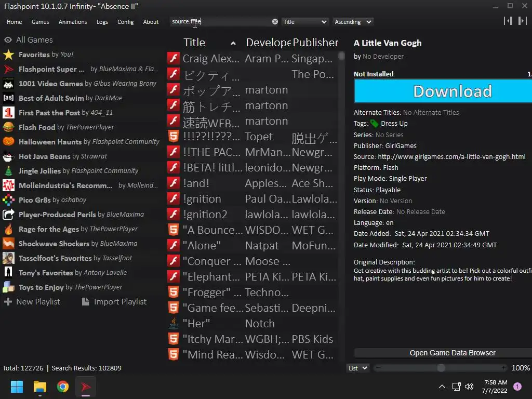Viewport: 532px width, 399px height.
Task: Select the Hot Java Beans cup icon
Action: coord(8,156)
